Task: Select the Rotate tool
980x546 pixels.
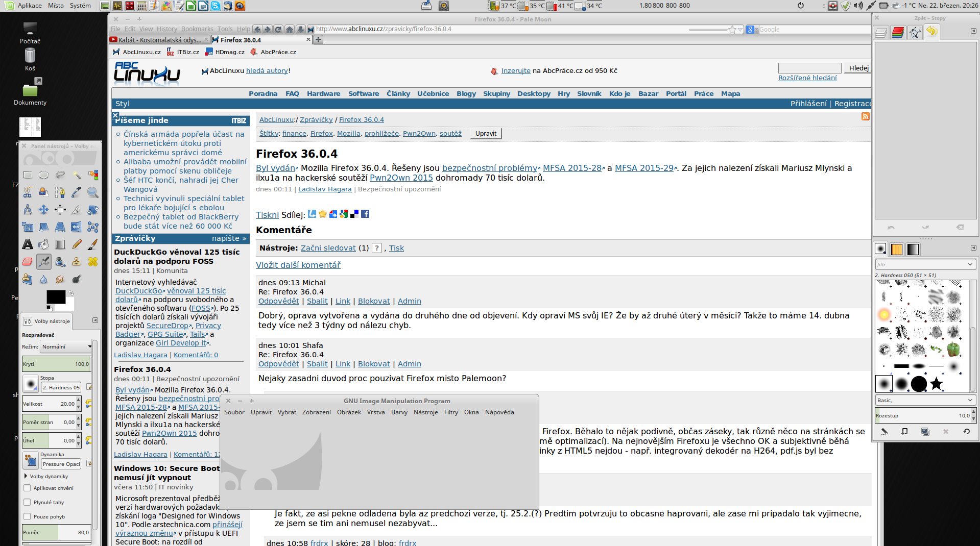Action: [93, 210]
